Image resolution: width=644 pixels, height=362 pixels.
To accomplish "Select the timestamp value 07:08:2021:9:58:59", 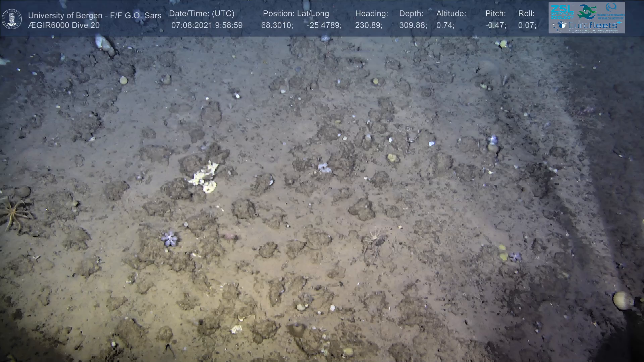I will 207,25.
